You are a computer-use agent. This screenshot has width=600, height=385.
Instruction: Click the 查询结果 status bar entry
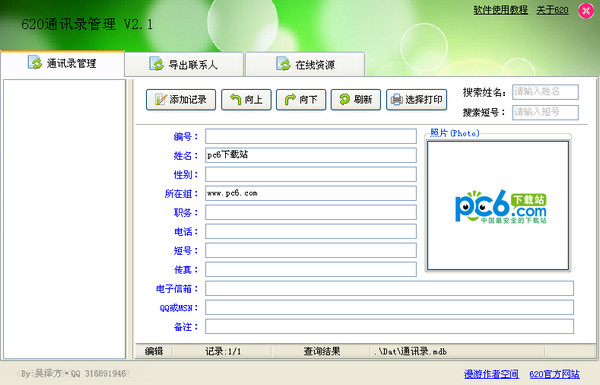click(322, 351)
